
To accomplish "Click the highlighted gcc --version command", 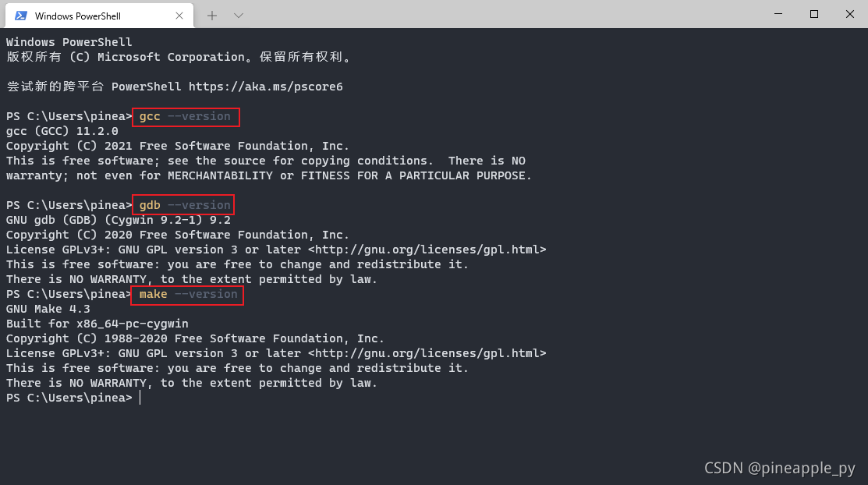I will [186, 117].
